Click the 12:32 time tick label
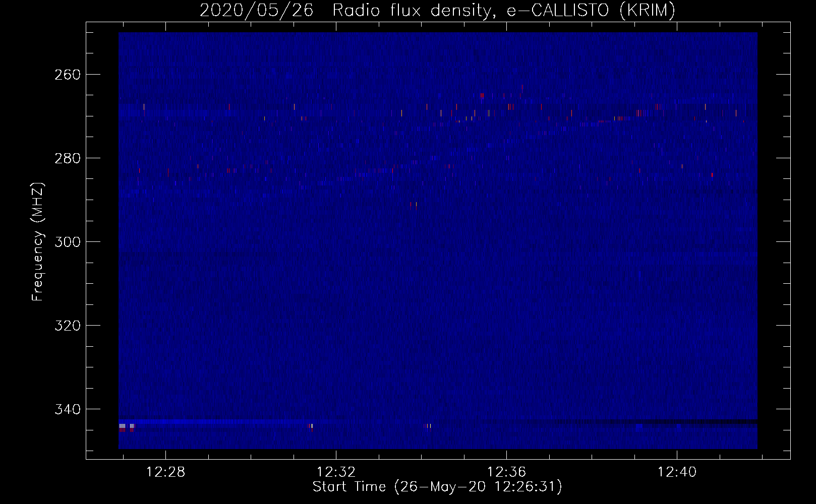Viewport: 816px width, 504px height. [x=336, y=472]
